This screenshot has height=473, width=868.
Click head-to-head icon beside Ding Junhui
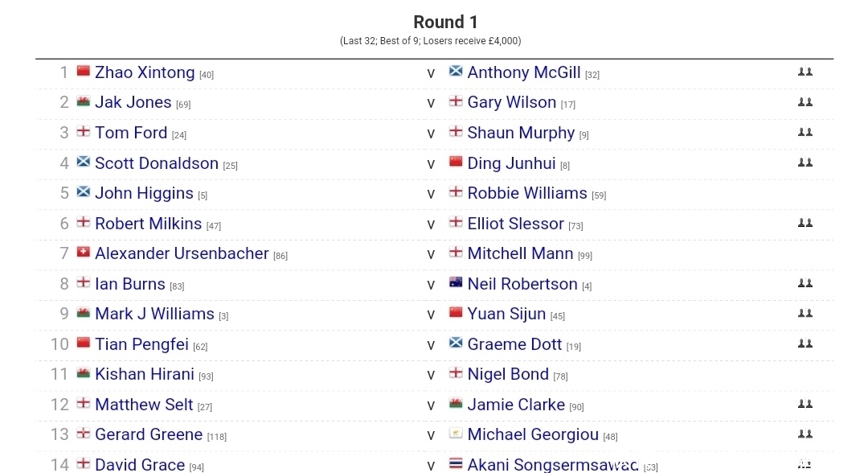805,162
